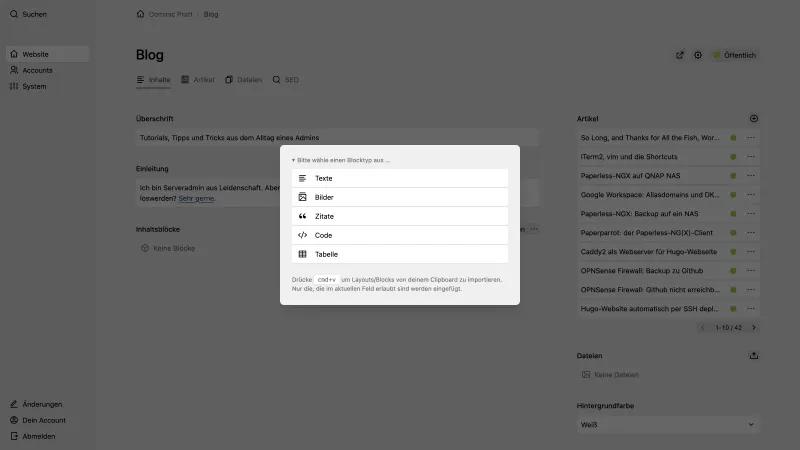Click the Blog breadcrumb link
Screen dimensions: 800x450
(211, 14)
